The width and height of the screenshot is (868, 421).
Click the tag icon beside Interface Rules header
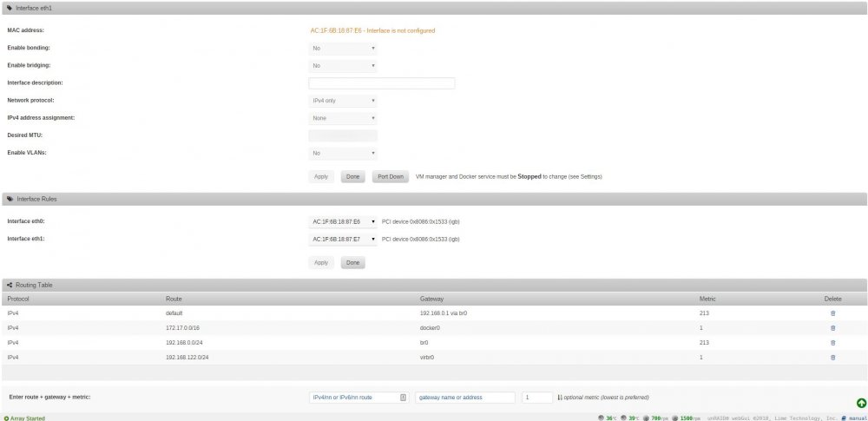(x=10, y=199)
